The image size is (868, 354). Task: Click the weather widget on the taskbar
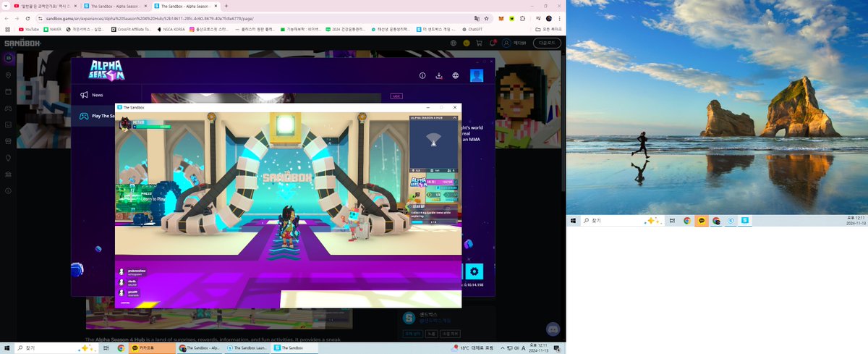472,348
